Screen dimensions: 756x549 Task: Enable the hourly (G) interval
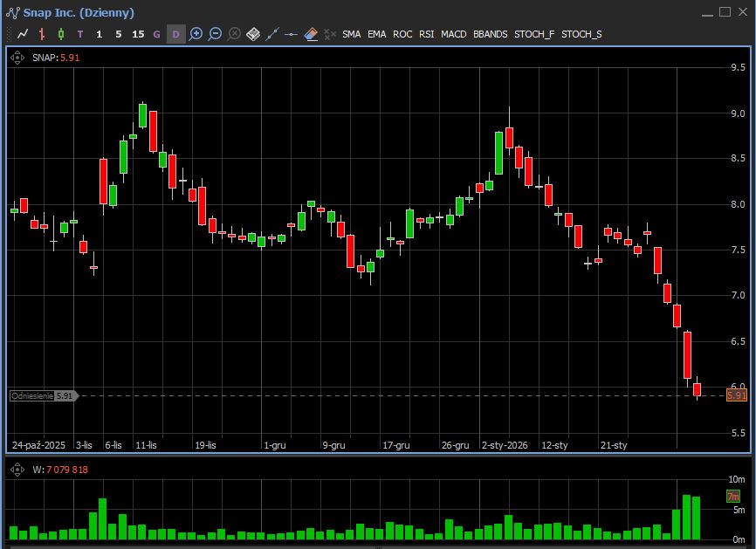(x=157, y=34)
